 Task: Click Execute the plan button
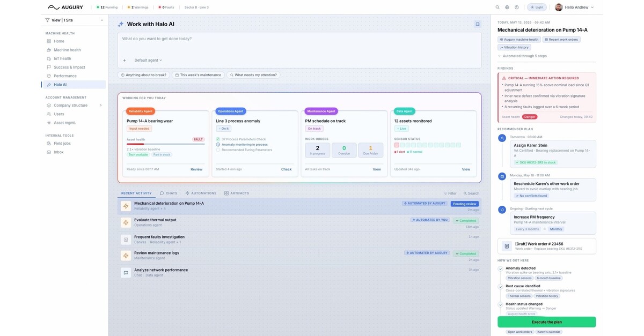[546, 322]
